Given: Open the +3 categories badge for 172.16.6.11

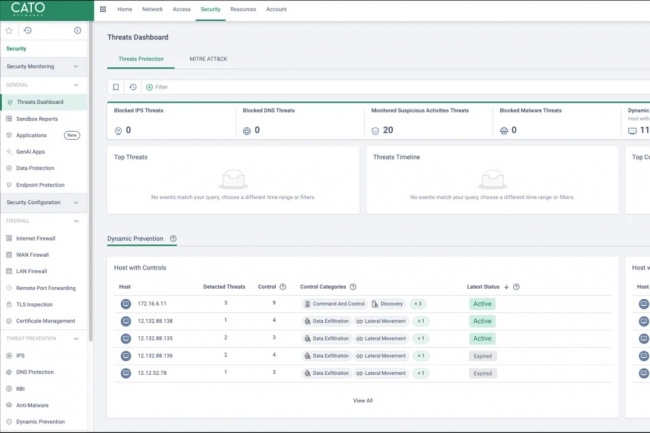Looking at the screenshot, I should (417, 303).
